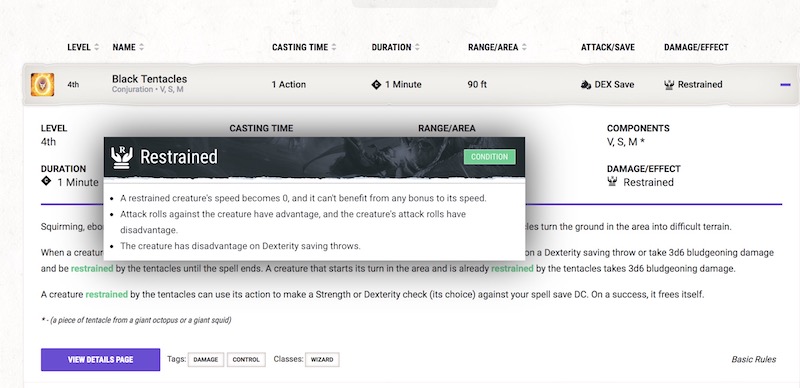Open the Black Tentacles spell name
Viewport: 800px width, 388px height.
tap(149, 79)
